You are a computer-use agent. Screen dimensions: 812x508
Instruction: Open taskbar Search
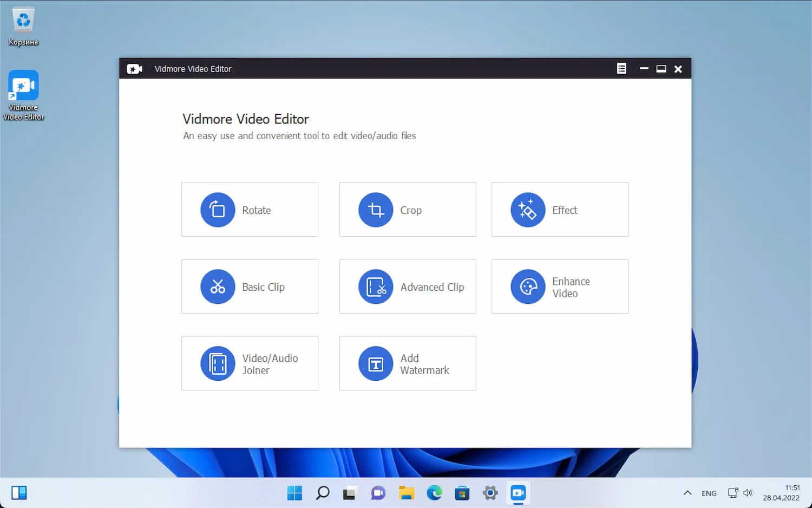point(323,493)
